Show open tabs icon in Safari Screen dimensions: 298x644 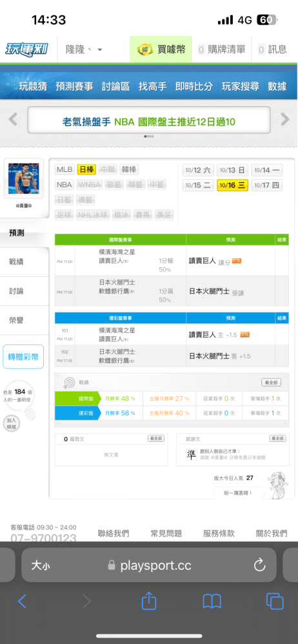click(275, 601)
